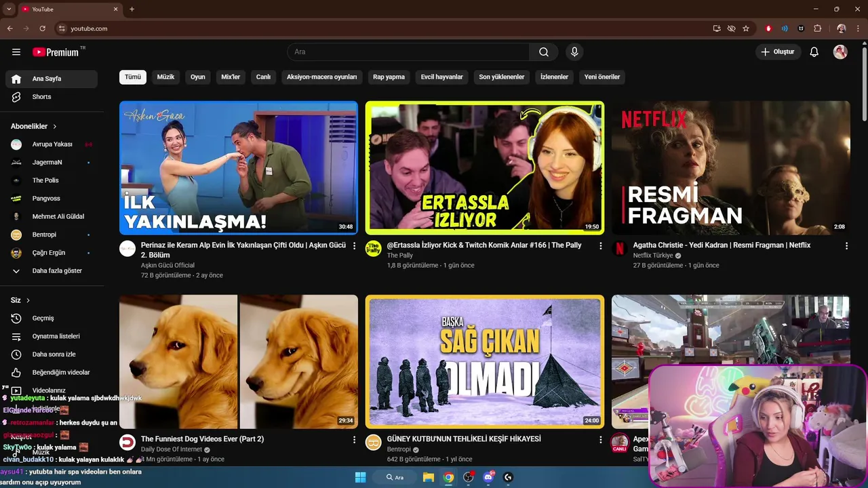
Task: Bookmark this page with star icon
Action: pos(746,28)
